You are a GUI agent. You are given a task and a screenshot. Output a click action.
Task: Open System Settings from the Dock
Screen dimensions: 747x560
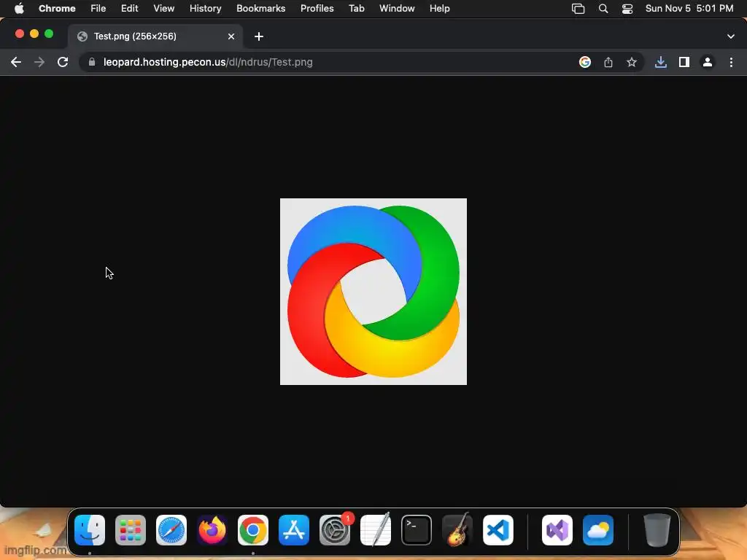(x=335, y=530)
